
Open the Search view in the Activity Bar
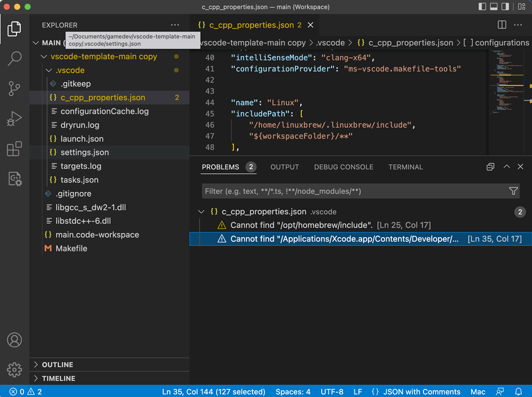click(14, 59)
